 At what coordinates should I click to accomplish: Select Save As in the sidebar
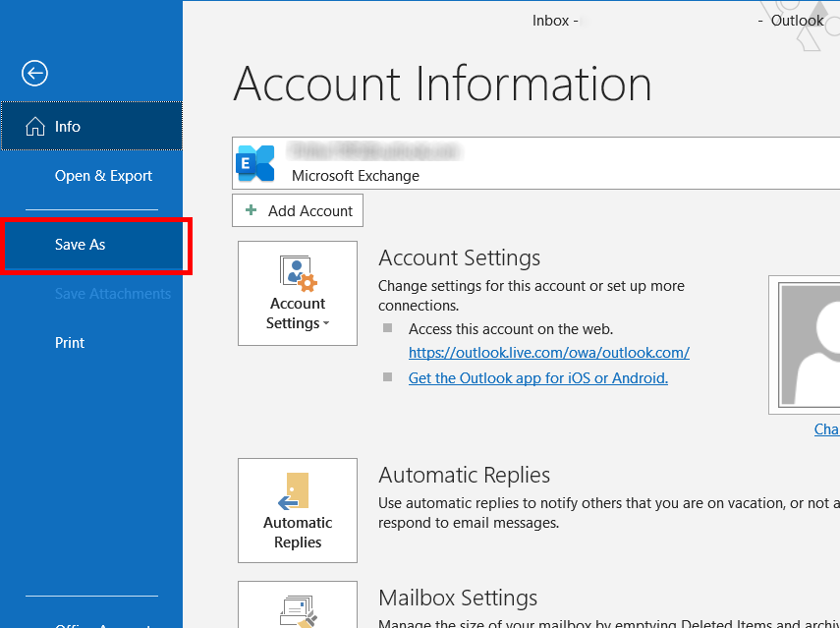pyautogui.click(x=81, y=245)
